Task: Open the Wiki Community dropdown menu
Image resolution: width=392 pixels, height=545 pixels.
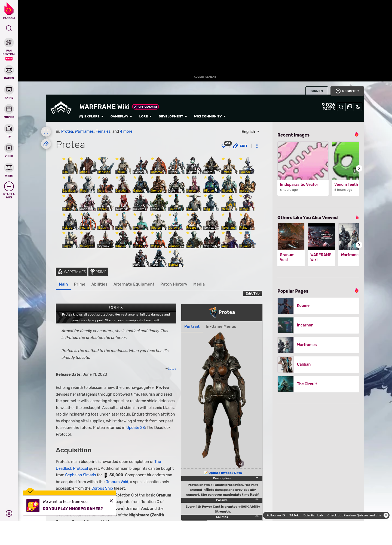Action: pyautogui.click(x=210, y=116)
